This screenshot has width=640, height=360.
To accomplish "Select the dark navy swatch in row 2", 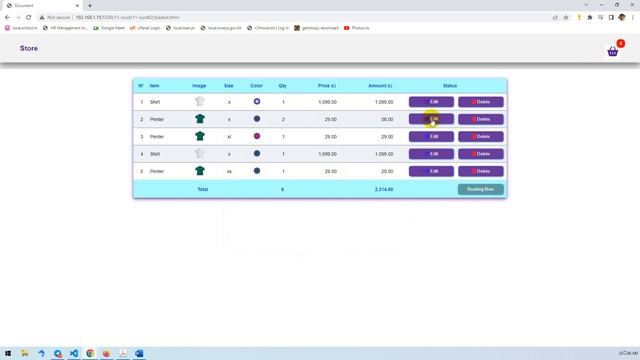I will [x=257, y=119].
